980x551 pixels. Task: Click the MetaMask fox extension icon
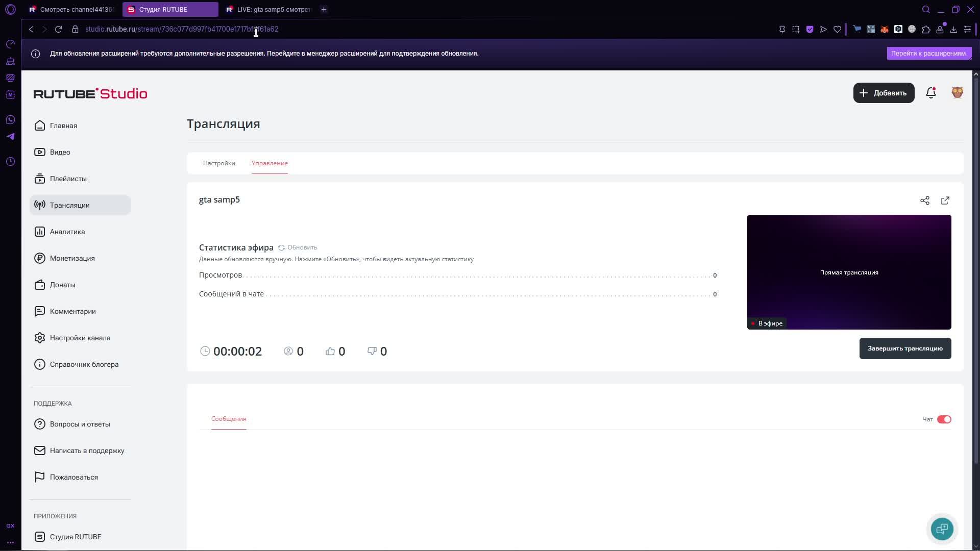[x=885, y=30]
